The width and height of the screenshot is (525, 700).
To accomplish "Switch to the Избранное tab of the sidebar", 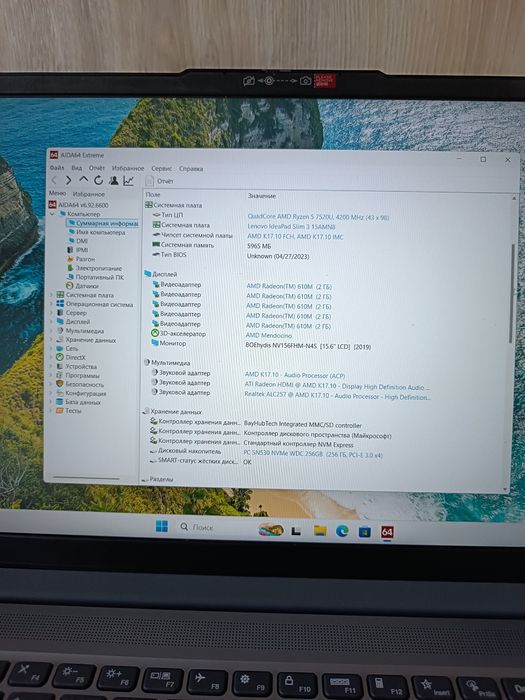I will (88, 194).
